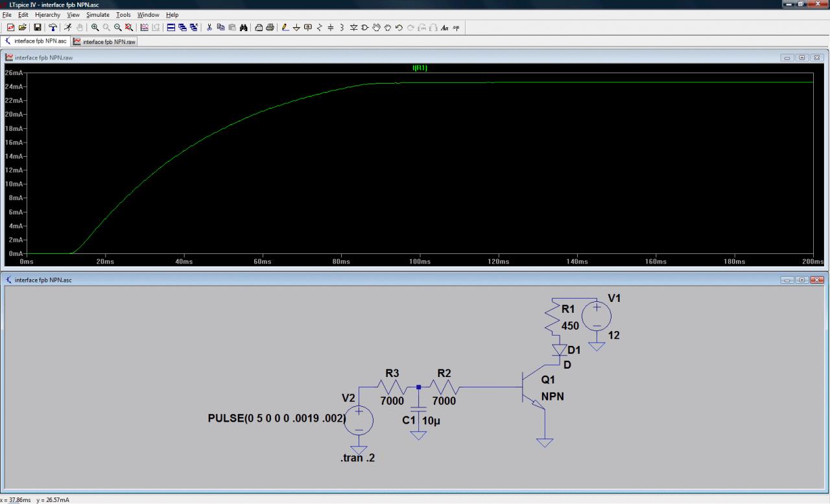Click the NPN transistor model text
830x504 pixels.
(552, 396)
